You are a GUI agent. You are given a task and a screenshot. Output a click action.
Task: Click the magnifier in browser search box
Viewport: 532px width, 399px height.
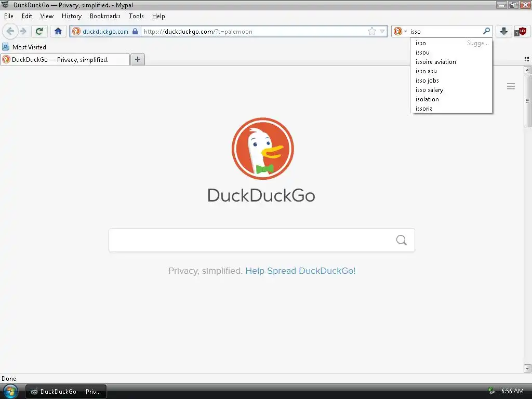(486, 31)
